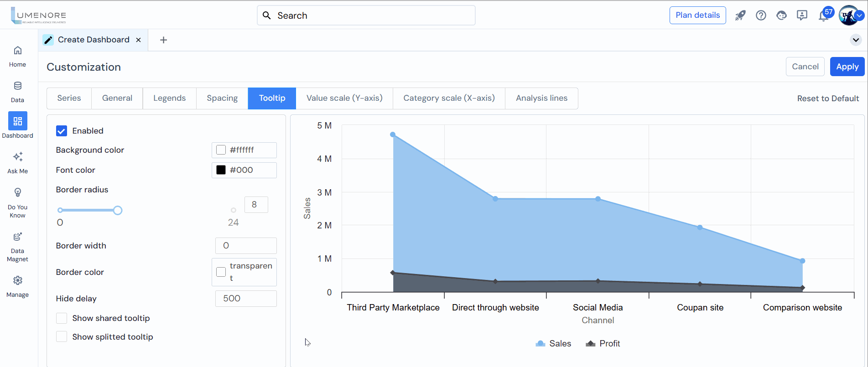Click Reset to Default link
Viewport: 868px width, 367px height.
828,98
